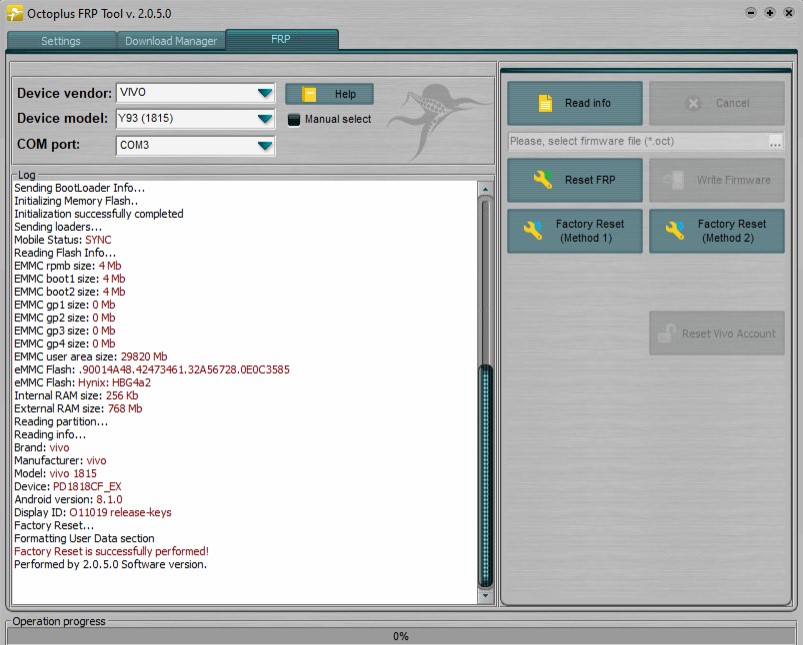Viewport: 803px width, 645px height.
Task: Click the Octoplus app icon in title bar
Action: [14, 13]
